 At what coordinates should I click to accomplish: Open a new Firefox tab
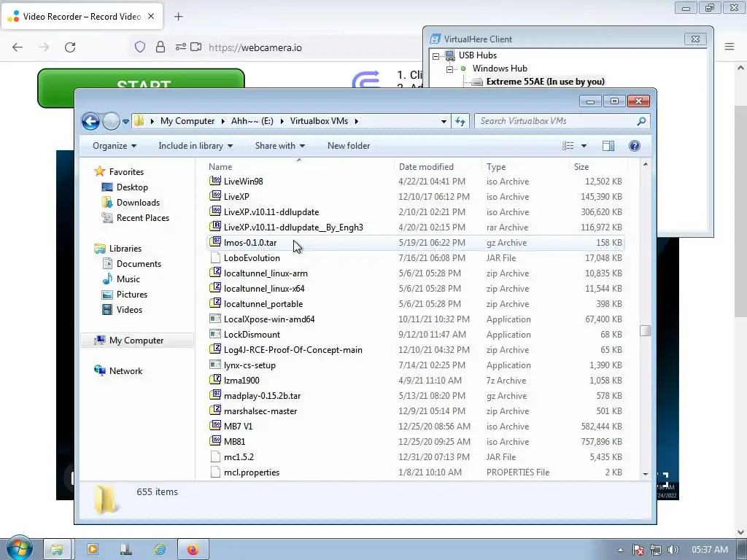(178, 17)
